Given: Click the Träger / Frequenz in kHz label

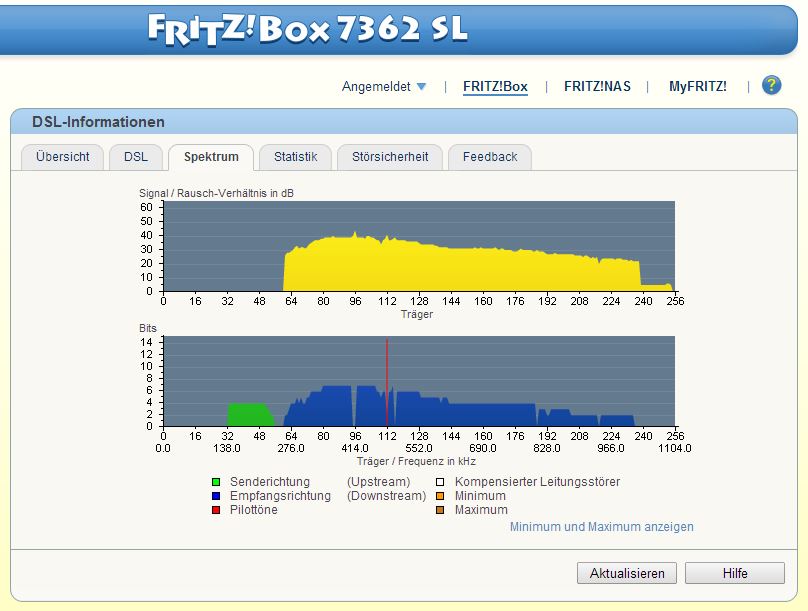Looking at the screenshot, I should click(x=416, y=461).
